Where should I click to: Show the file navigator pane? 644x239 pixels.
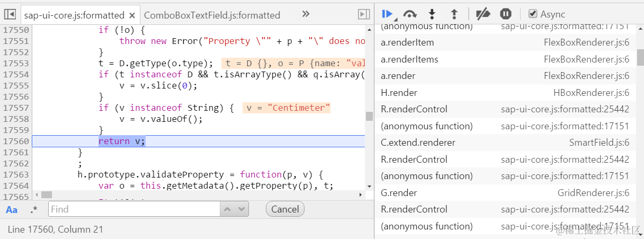[10, 14]
